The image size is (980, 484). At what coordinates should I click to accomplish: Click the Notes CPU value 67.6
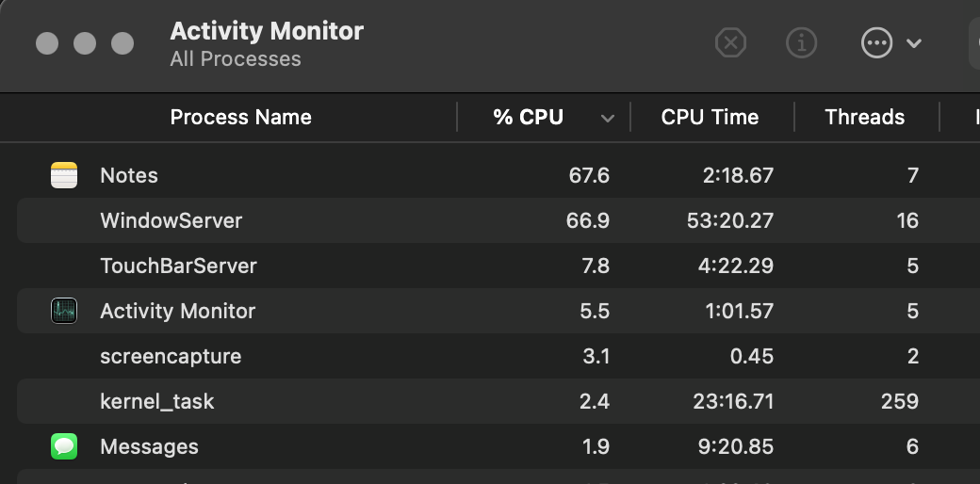(590, 175)
